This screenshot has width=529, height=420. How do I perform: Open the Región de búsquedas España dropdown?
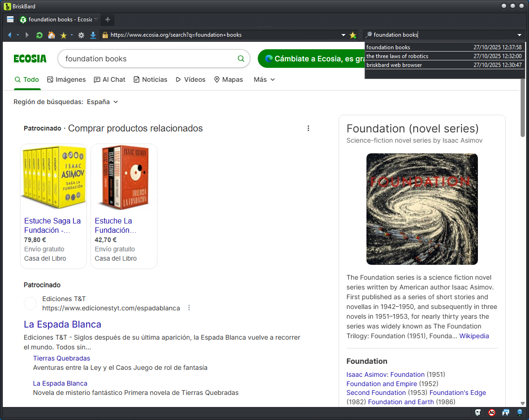coord(102,102)
